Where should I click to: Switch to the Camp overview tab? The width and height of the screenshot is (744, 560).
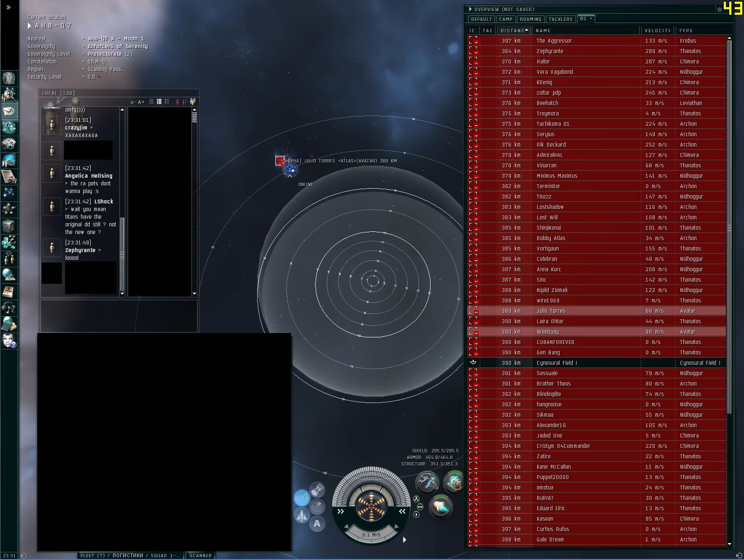506,19
